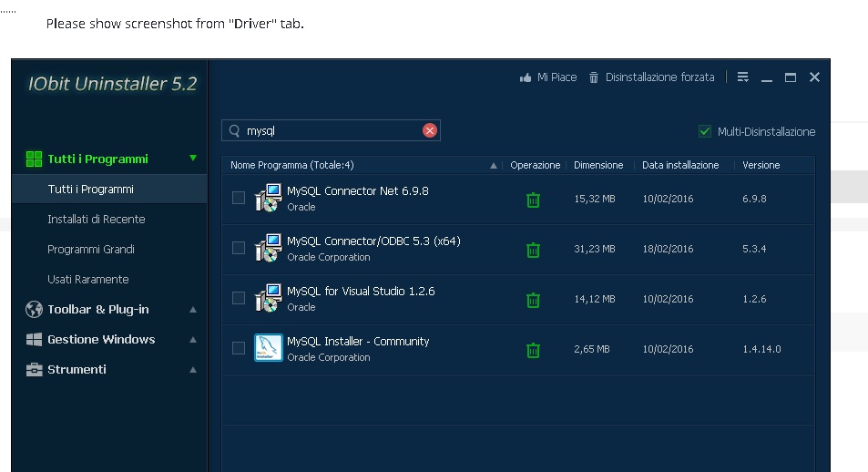
Task: Sort by Data installazione column header
Action: 680,165
